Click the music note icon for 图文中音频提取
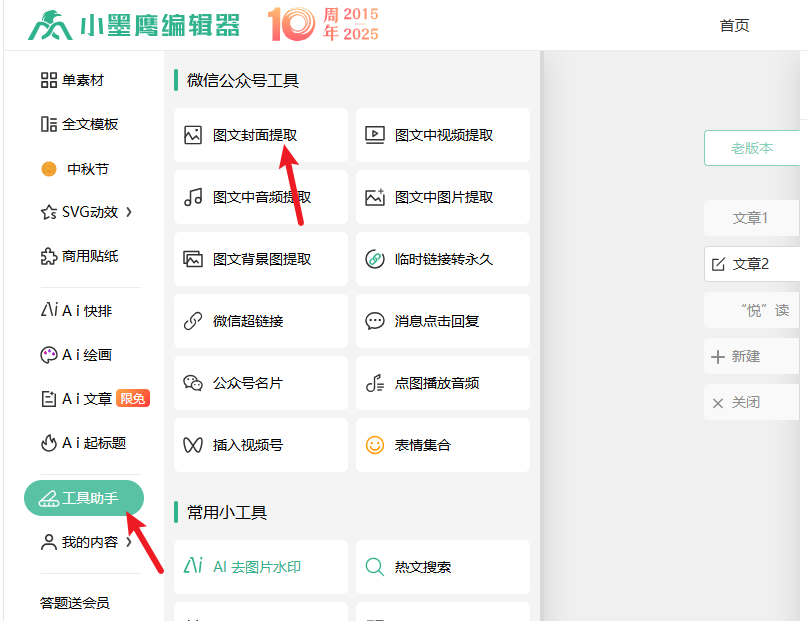 coord(193,197)
